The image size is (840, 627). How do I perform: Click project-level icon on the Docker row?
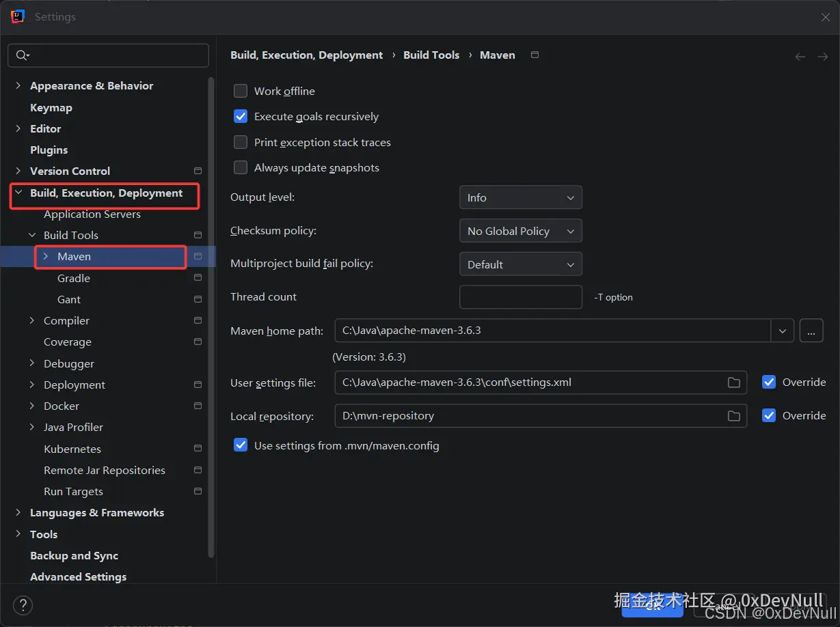coord(198,406)
